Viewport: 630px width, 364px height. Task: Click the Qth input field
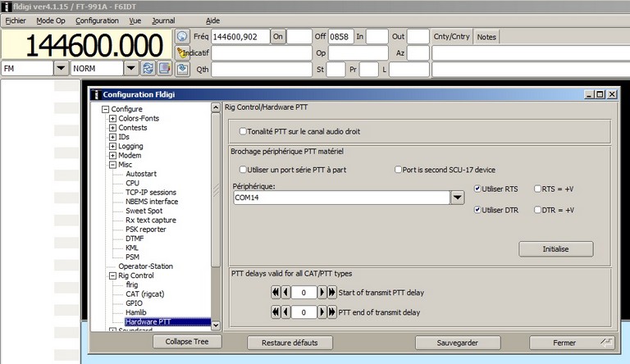click(x=262, y=69)
